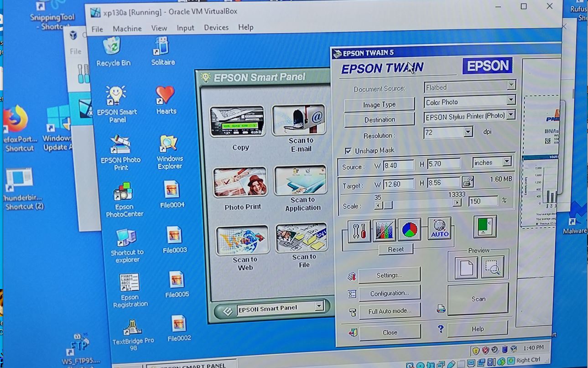Image resolution: width=588 pixels, height=368 pixels.
Task: Open the VirtualBox Help menu
Action: [245, 27]
